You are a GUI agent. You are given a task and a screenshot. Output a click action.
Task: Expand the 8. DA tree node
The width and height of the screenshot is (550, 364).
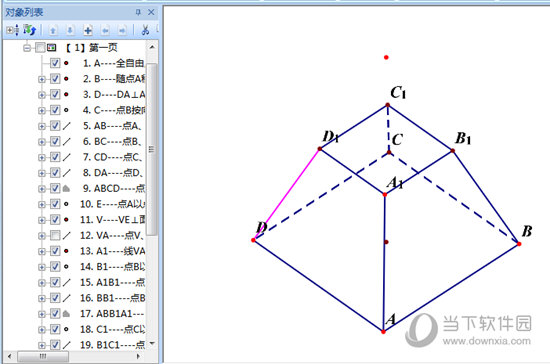click(x=42, y=173)
